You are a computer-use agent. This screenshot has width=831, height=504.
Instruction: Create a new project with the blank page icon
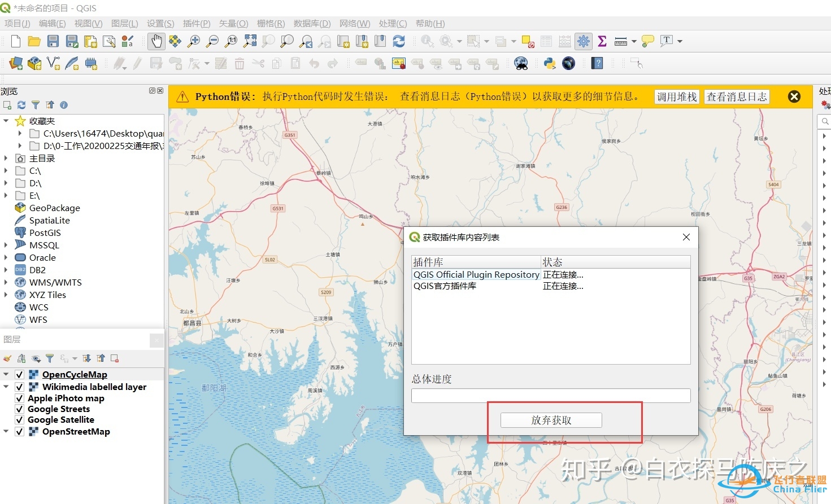pos(16,41)
